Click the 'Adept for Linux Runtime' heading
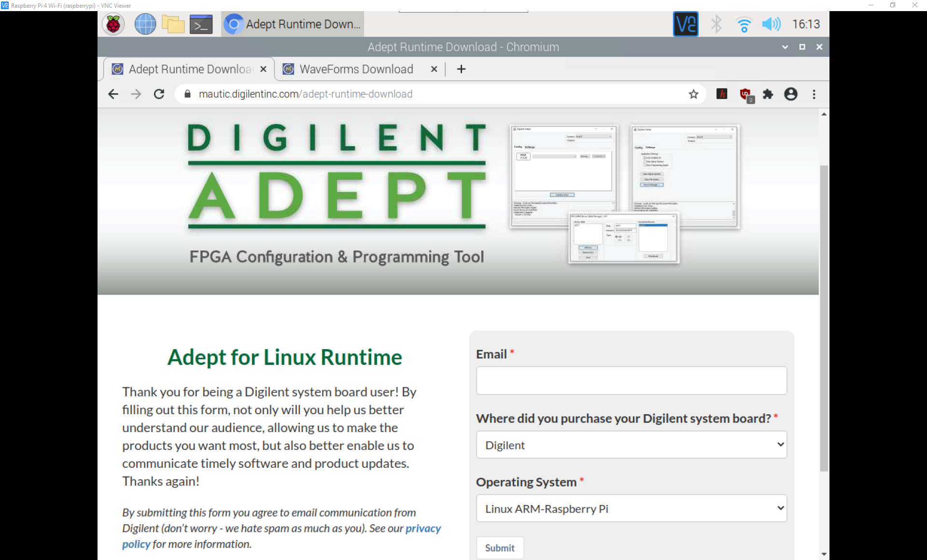 [x=284, y=357]
